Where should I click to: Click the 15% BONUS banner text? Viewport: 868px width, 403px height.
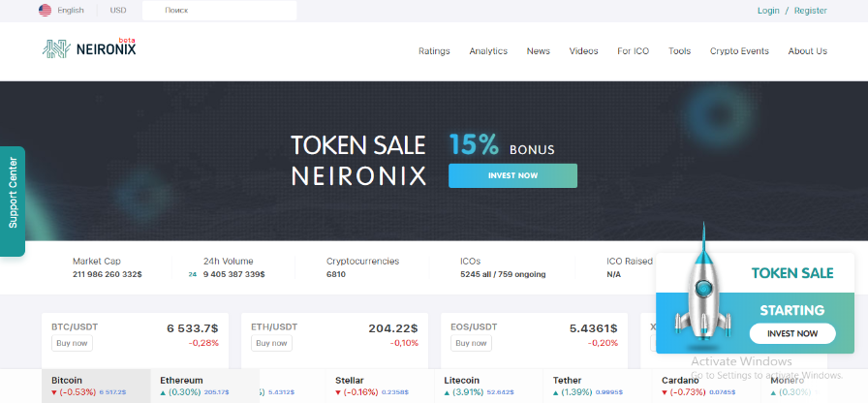point(502,144)
